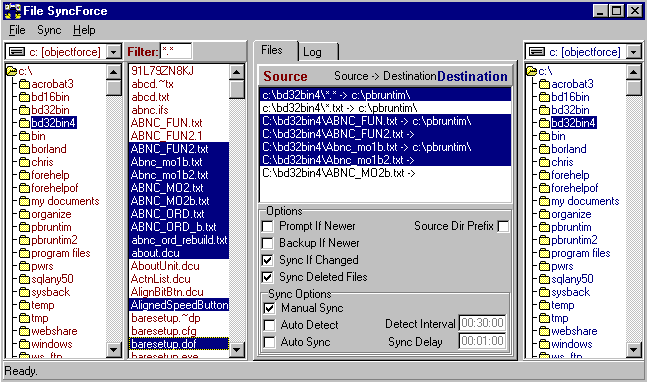Click the open folder icon for c:\ in the left tree
This screenshot has width=647, height=382.
[12, 71]
